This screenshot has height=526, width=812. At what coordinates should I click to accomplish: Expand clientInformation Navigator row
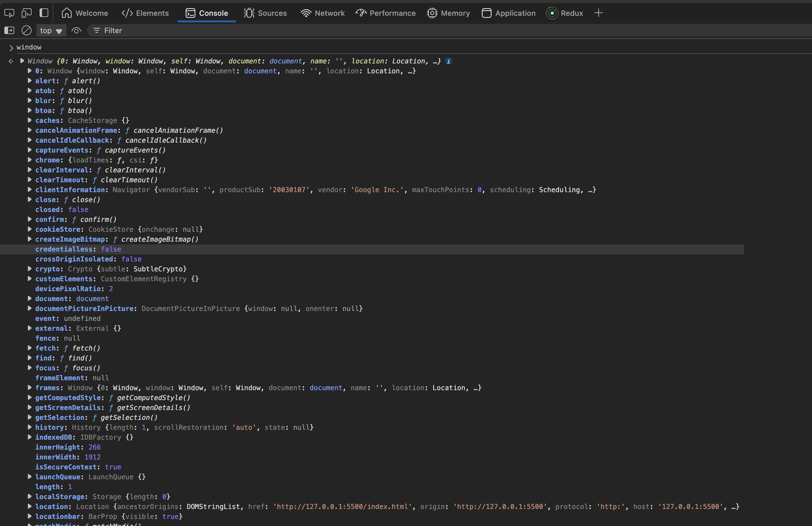coord(30,189)
